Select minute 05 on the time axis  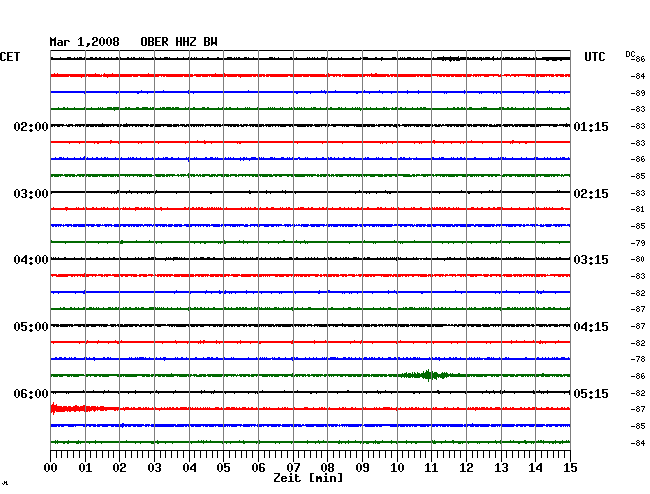[x=223, y=467]
